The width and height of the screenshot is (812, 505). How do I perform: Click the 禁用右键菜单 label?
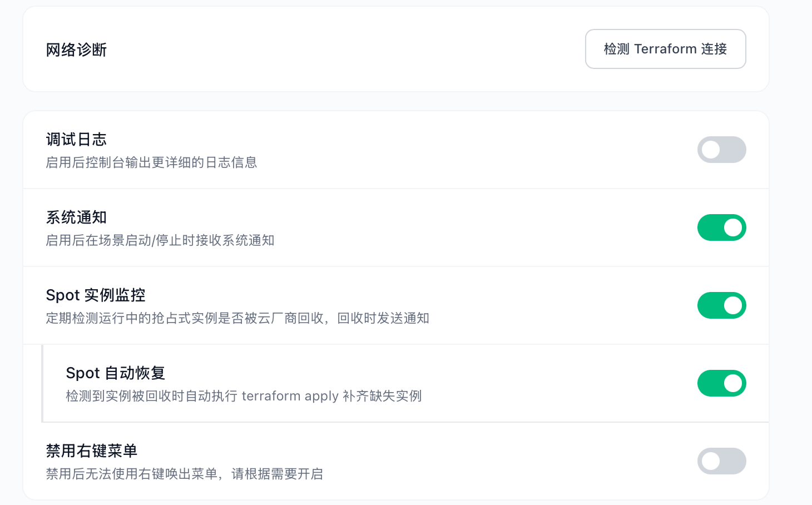(x=92, y=450)
